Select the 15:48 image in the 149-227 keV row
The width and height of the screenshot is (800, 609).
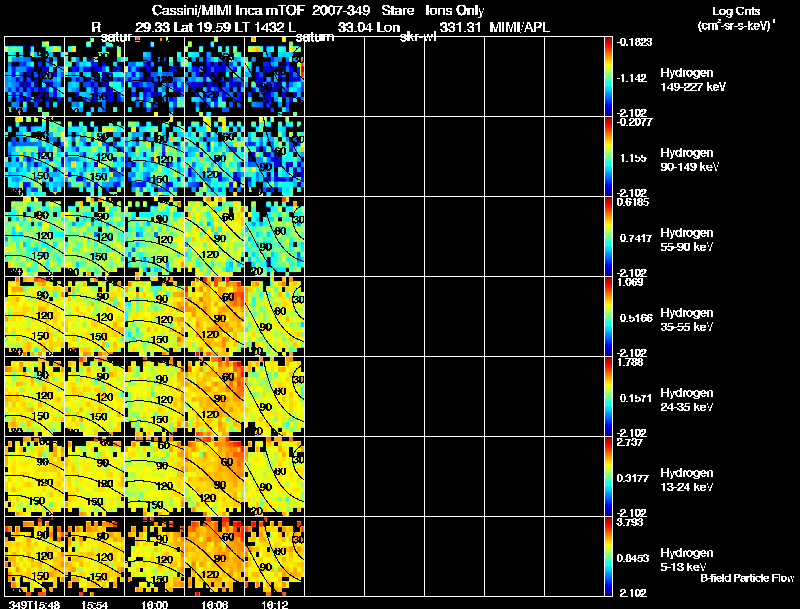[x=35, y=77]
